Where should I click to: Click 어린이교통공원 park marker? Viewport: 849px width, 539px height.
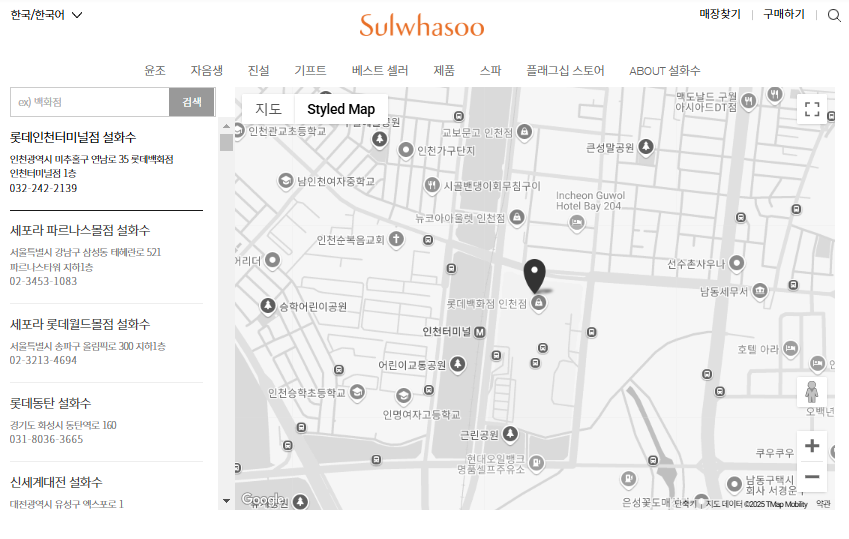pos(458,364)
